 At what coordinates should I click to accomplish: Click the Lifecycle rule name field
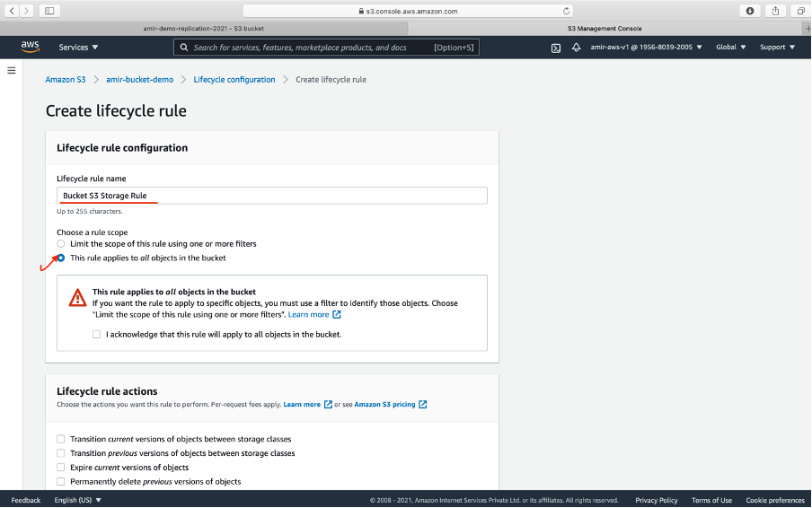coord(272,196)
